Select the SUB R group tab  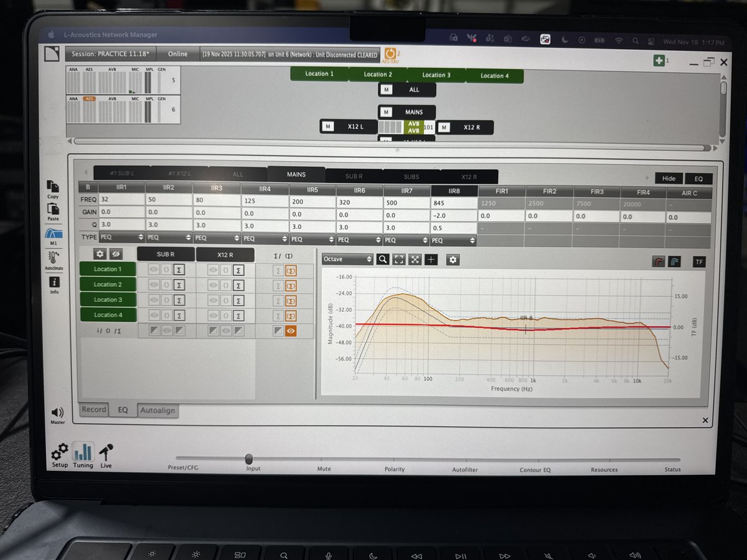click(354, 176)
